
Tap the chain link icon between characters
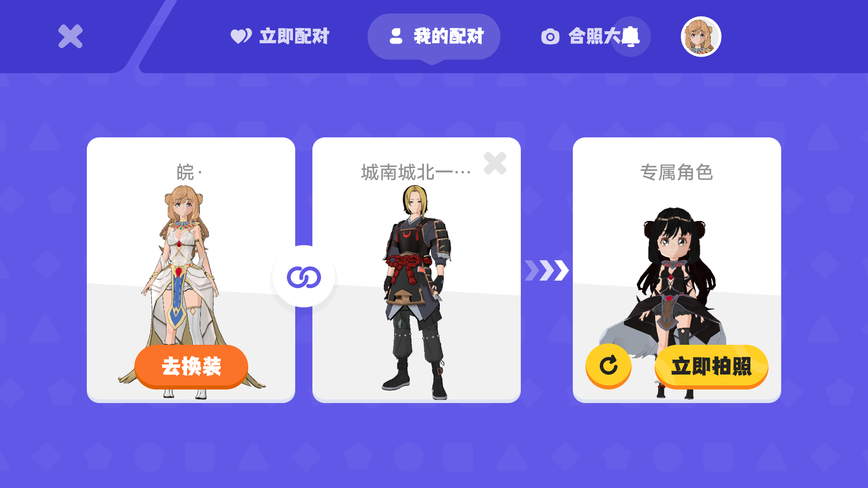pyautogui.click(x=304, y=277)
